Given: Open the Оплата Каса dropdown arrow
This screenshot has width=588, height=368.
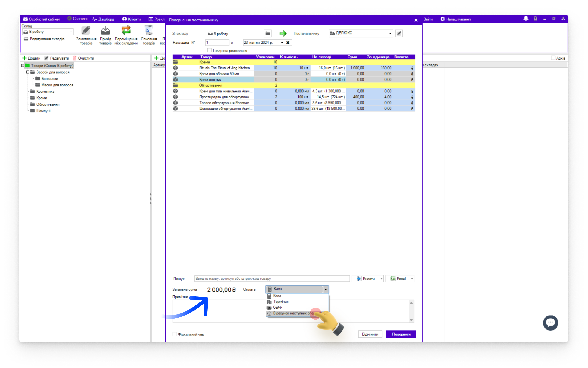Looking at the screenshot, I should tap(326, 289).
